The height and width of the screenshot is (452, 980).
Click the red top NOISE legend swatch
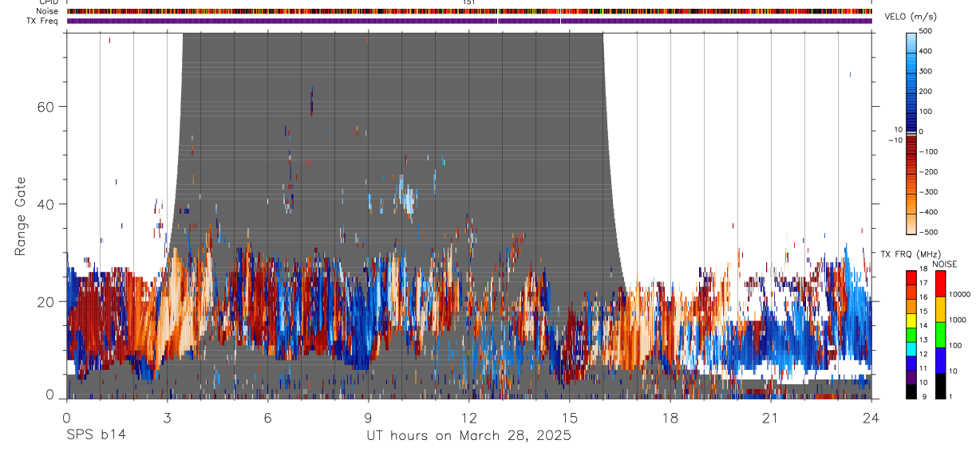click(x=940, y=284)
